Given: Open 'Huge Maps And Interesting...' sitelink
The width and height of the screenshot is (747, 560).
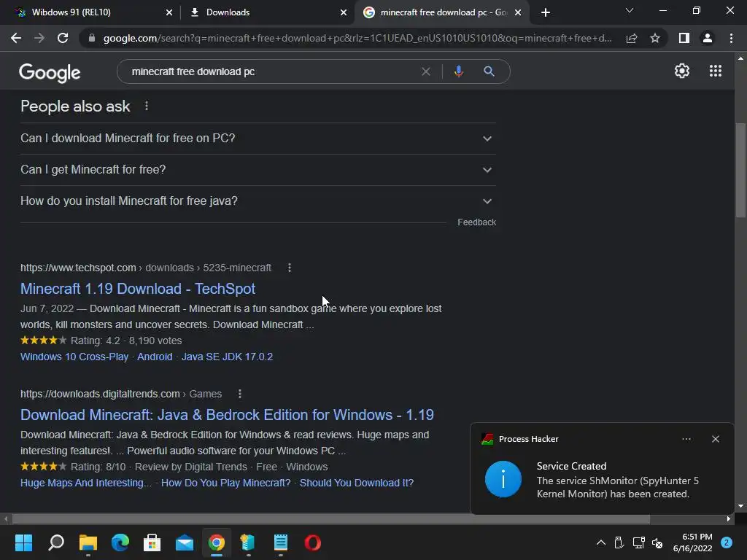Looking at the screenshot, I should [86, 483].
